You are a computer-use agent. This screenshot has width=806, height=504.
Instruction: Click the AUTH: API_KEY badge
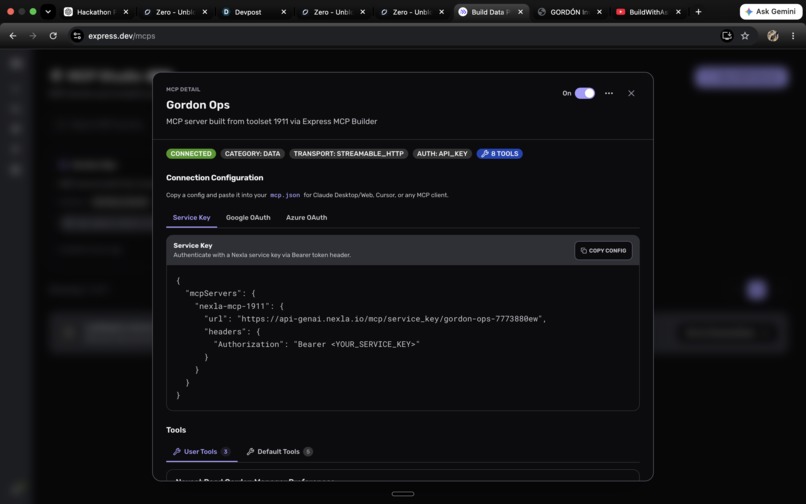coord(442,154)
